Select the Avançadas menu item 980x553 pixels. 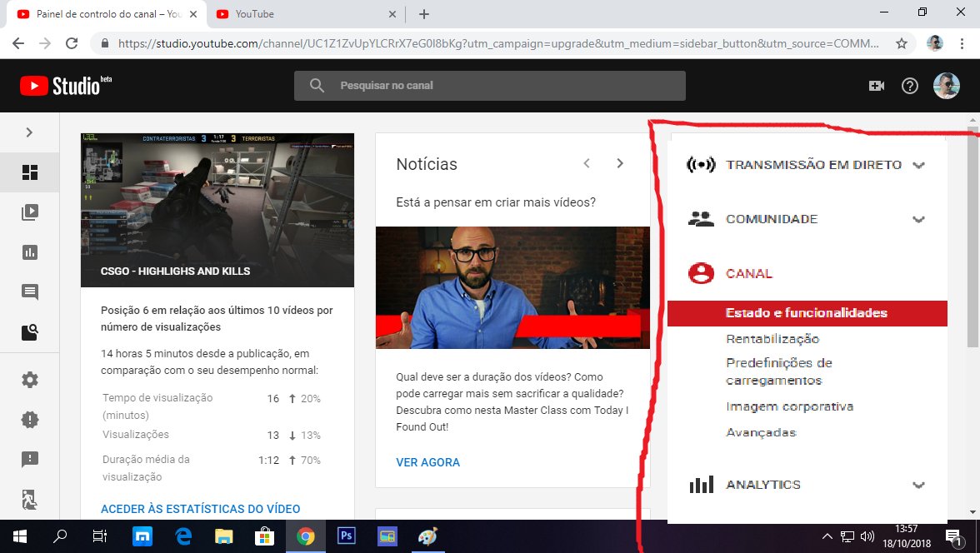click(761, 432)
